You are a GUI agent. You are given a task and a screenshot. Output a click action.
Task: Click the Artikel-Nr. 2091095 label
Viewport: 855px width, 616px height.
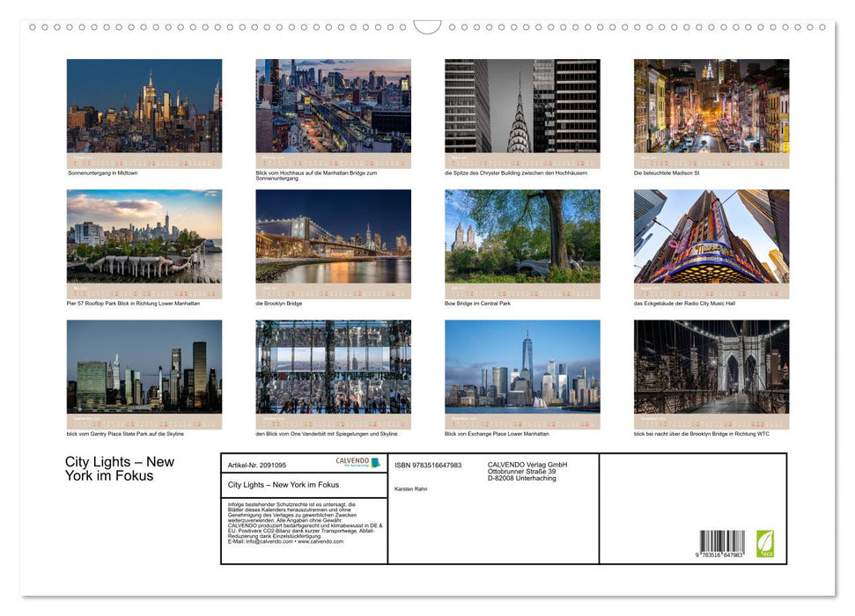point(257,466)
